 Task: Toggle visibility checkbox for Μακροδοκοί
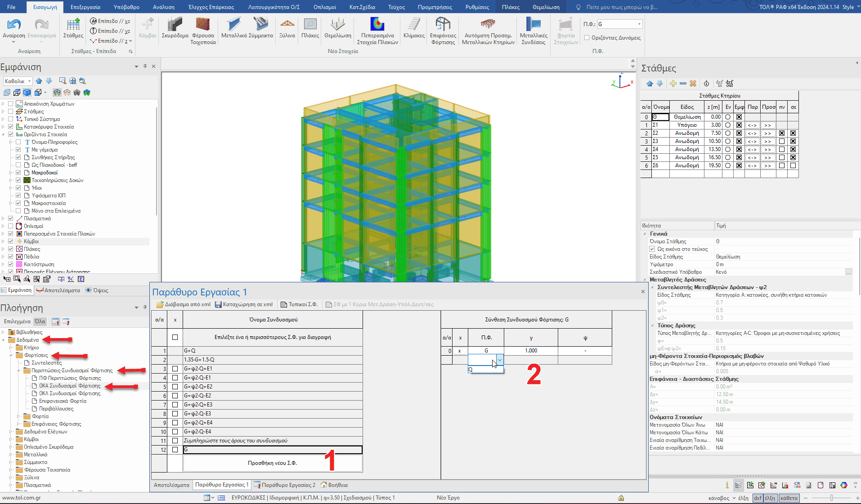point(18,173)
